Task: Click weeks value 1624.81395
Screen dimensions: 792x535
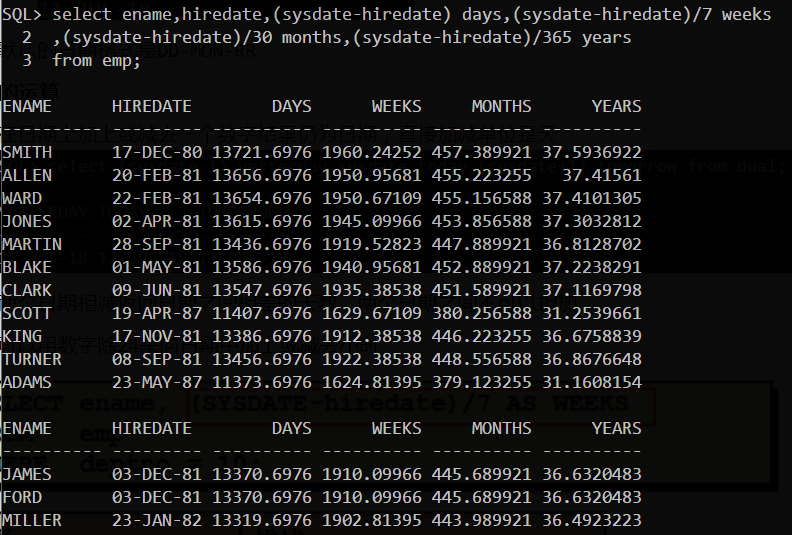Action: 372,382
